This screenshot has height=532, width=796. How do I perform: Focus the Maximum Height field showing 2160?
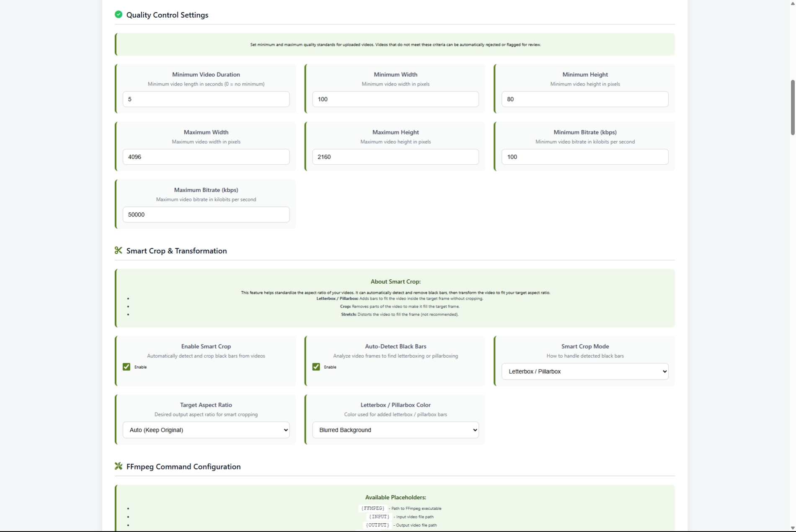(395, 157)
